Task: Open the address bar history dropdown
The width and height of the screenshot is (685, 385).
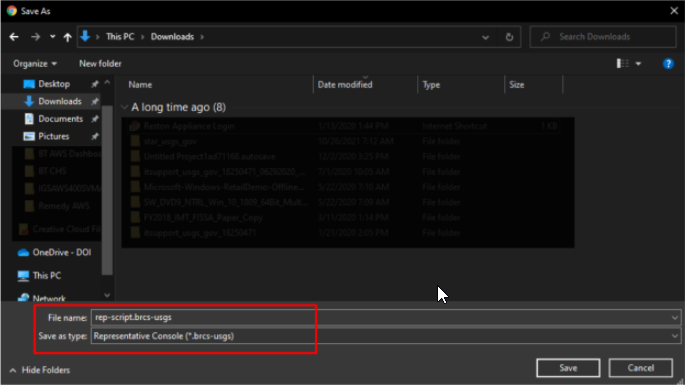Action: [x=485, y=38]
